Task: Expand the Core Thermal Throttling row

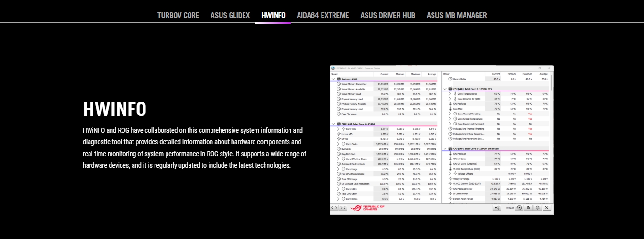Action: [450, 114]
